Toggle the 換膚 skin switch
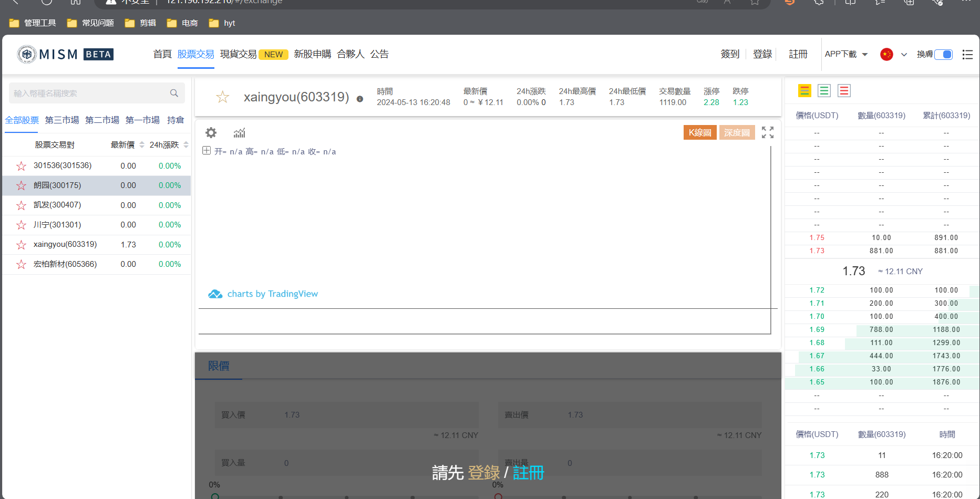The width and height of the screenshot is (980, 499). click(x=944, y=55)
